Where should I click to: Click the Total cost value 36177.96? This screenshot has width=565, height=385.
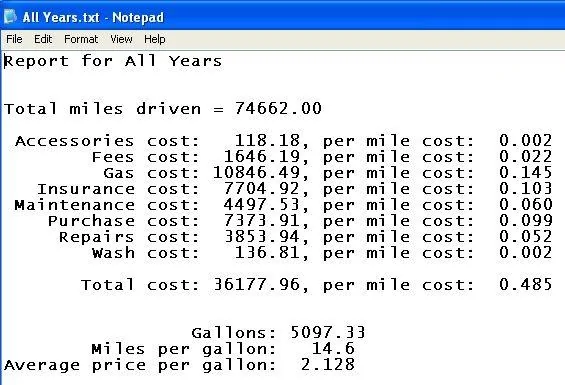click(x=256, y=284)
